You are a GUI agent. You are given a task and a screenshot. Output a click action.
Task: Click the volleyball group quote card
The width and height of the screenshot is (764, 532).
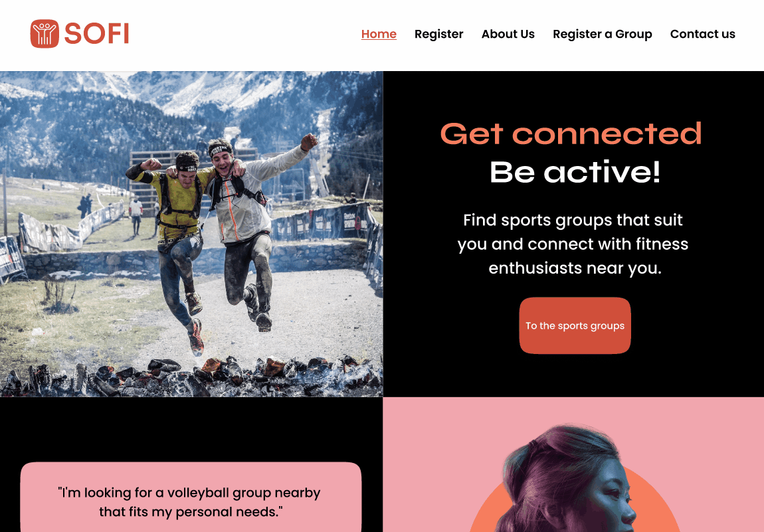(x=191, y=497)
